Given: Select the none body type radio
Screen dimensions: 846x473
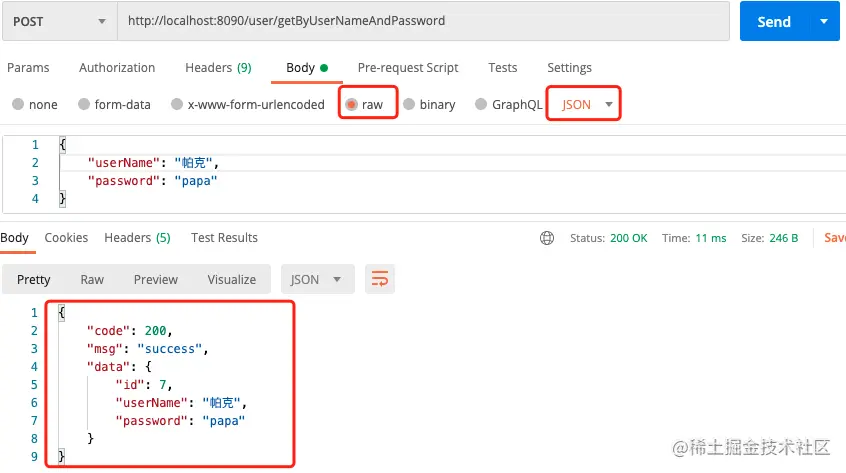Looking at the screenshot, I should [18, 104].
